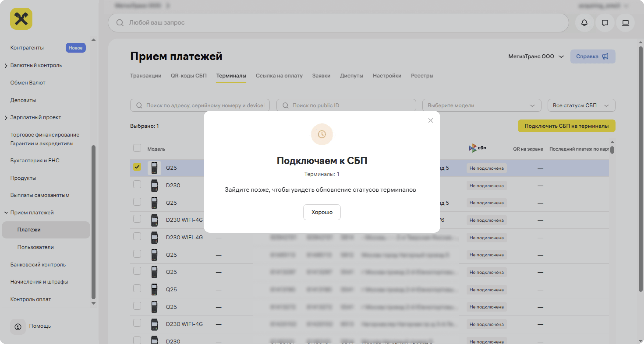Toggle the select-all checkbox beside Модель
Screen dimensions: 644x344
(x=137, y=148)
